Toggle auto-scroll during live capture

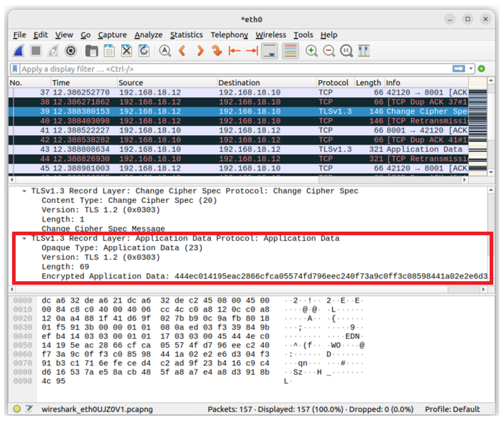(270, 51)
